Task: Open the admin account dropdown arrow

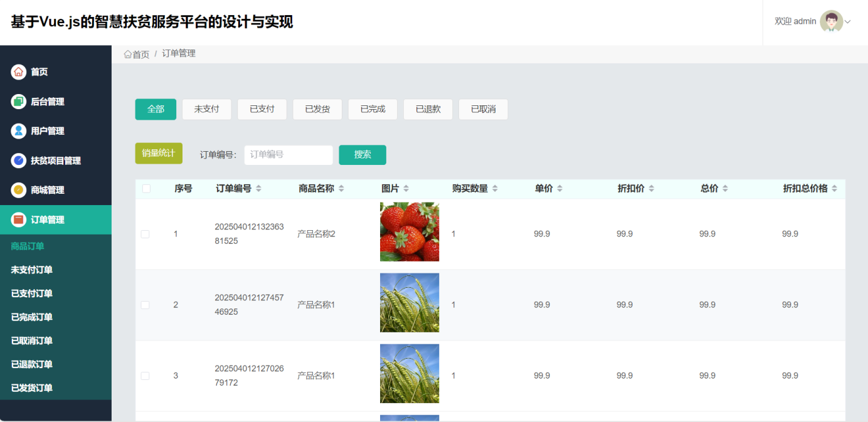Action: (x=848, y=22)
